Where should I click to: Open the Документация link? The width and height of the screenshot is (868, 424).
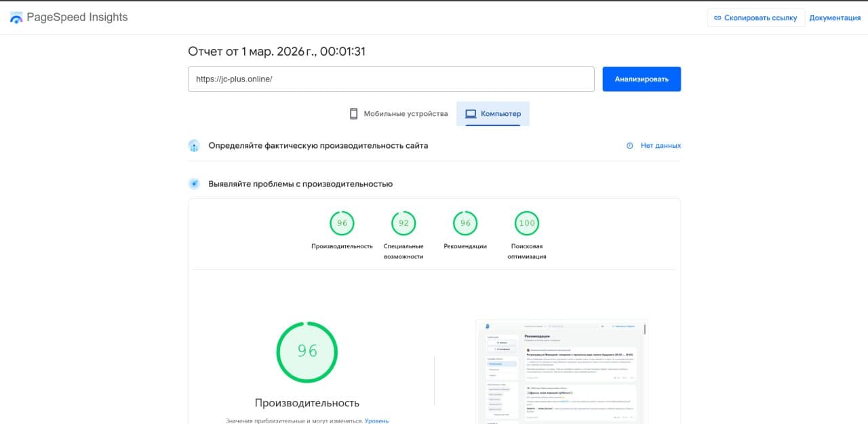835,18
